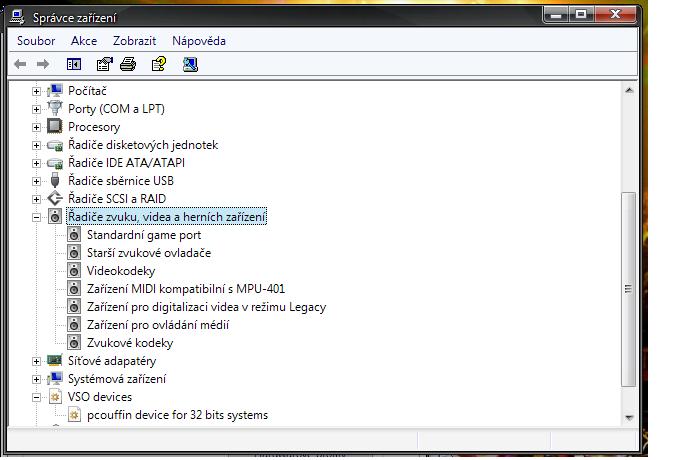Click the Zvukové kodeky icon

(74, 343)
